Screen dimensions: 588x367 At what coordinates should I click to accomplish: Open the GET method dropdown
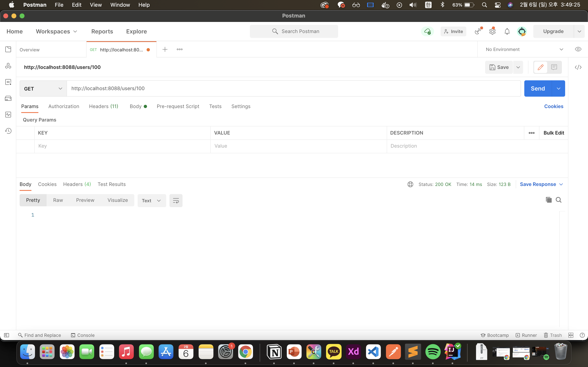click(x=43, y=89)
